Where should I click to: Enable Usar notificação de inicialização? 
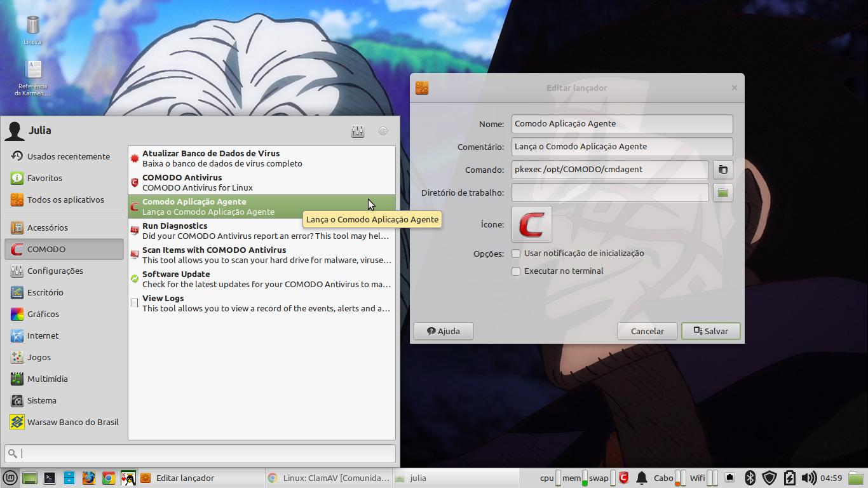point(516,254)
